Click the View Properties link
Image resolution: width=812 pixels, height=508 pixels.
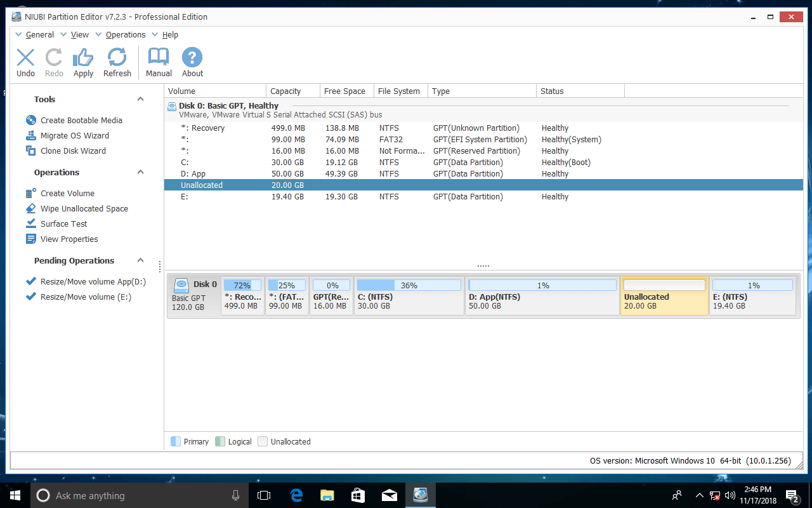[69, 239]
